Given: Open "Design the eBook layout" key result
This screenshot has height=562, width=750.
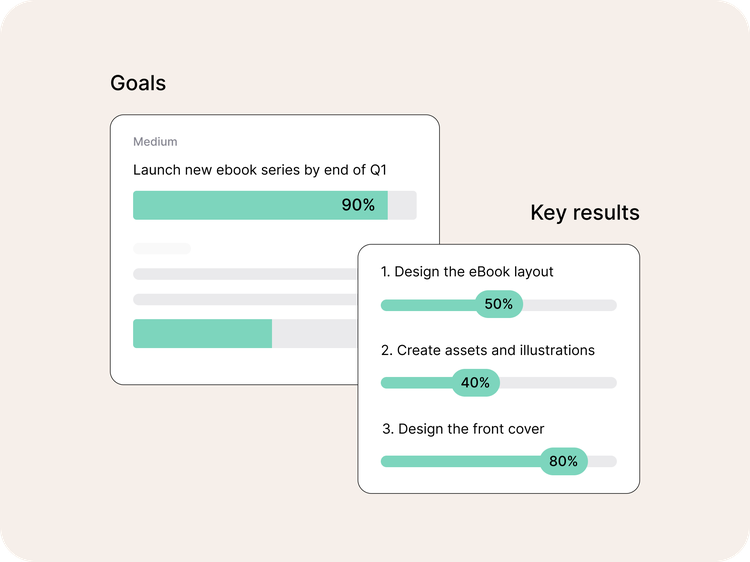Looking at the screenshot, I should point(467,271).
